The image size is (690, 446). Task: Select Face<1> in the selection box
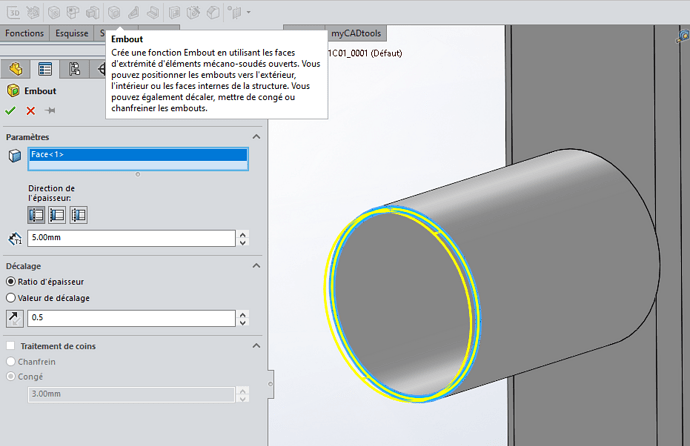138,154
